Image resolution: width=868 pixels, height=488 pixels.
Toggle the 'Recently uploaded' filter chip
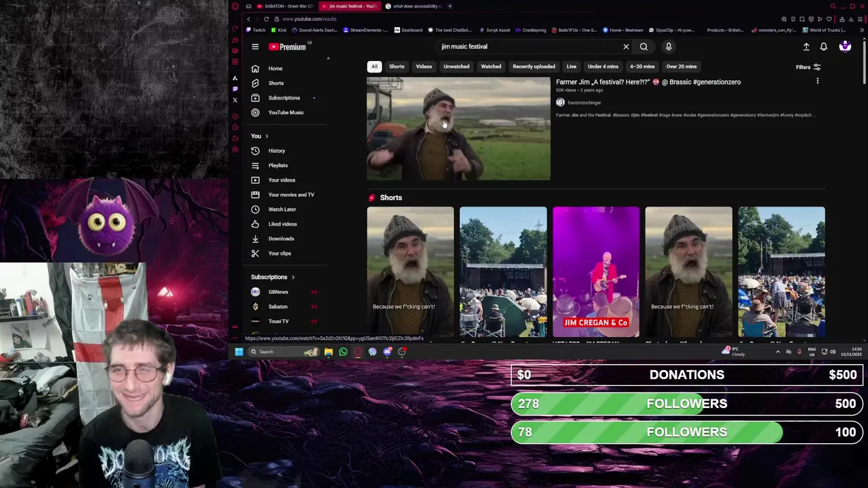[x=534, y=66]
